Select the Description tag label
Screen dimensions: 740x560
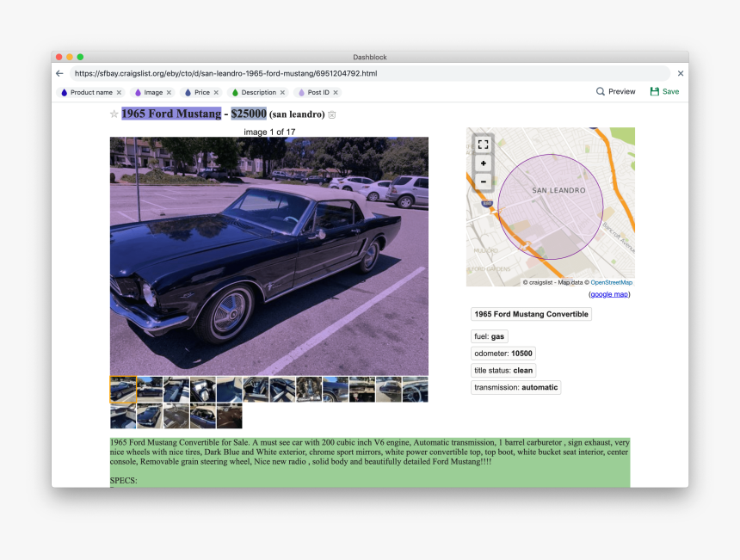[259, 92]
